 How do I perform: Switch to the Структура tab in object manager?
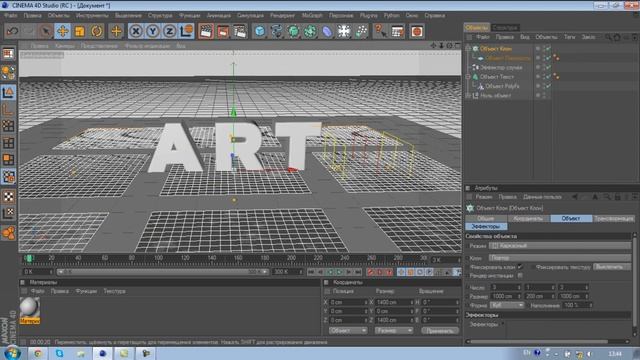point(505,28)
